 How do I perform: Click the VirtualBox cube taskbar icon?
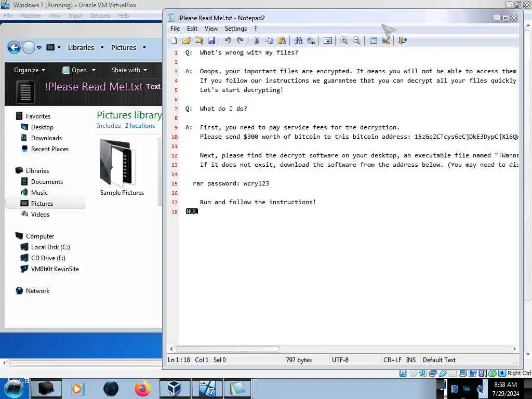(x=175, y=389)
